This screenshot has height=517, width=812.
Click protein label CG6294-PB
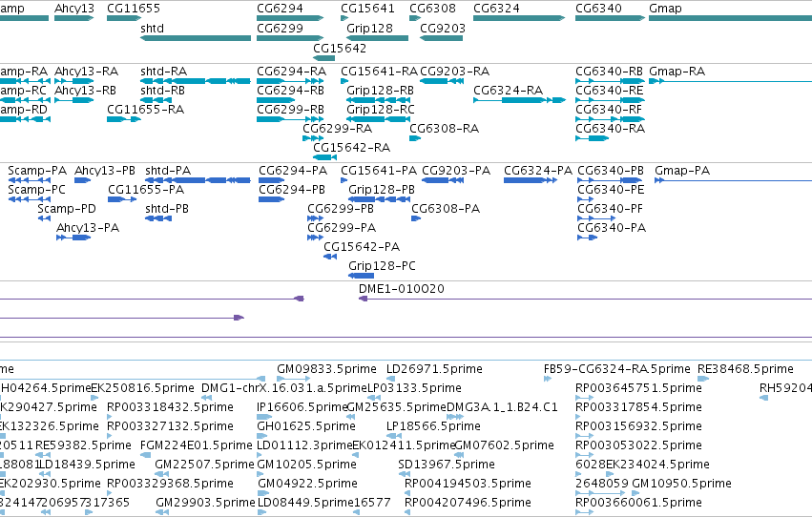click(x=292, y=190)
